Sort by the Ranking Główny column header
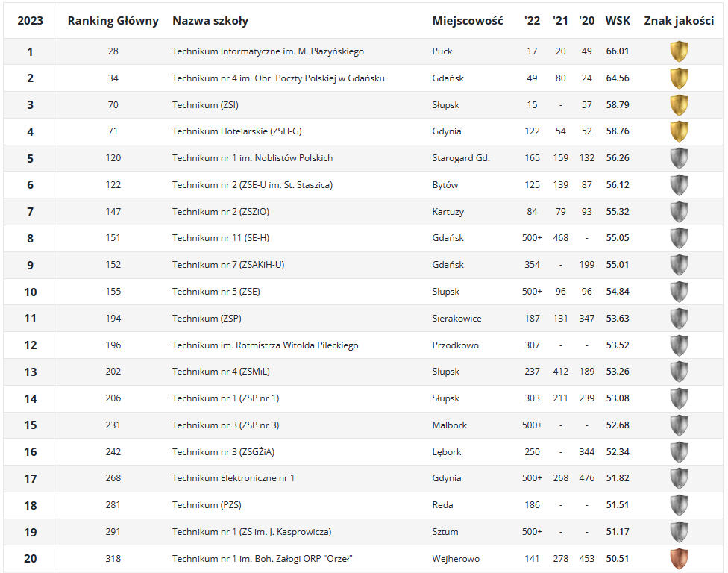Viewport: 728px width, 573px height. (x=113, y=21)
